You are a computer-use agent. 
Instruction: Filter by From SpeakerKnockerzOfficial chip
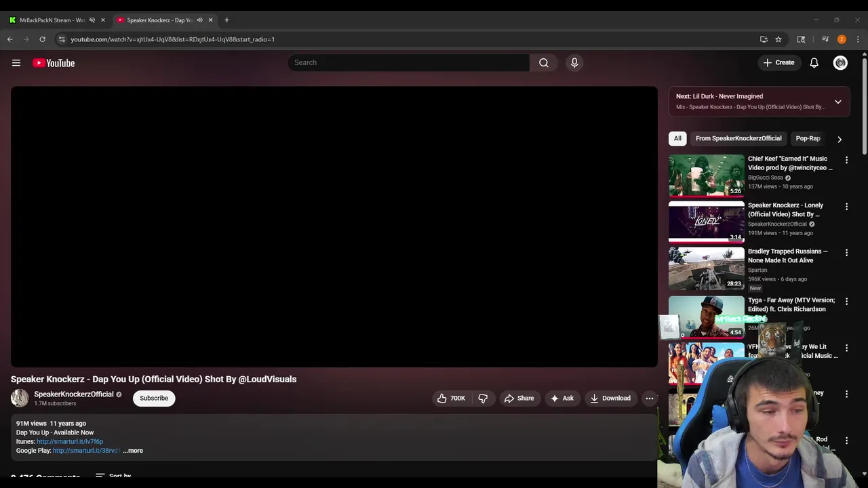pyautogui.click(x=738, y=138)
